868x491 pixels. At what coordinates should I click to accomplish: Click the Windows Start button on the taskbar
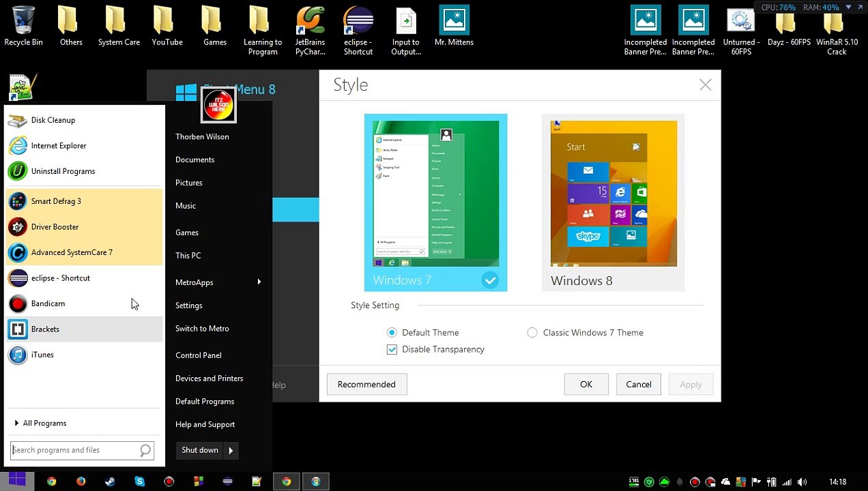pyautogui.click(x=17, y=481)
